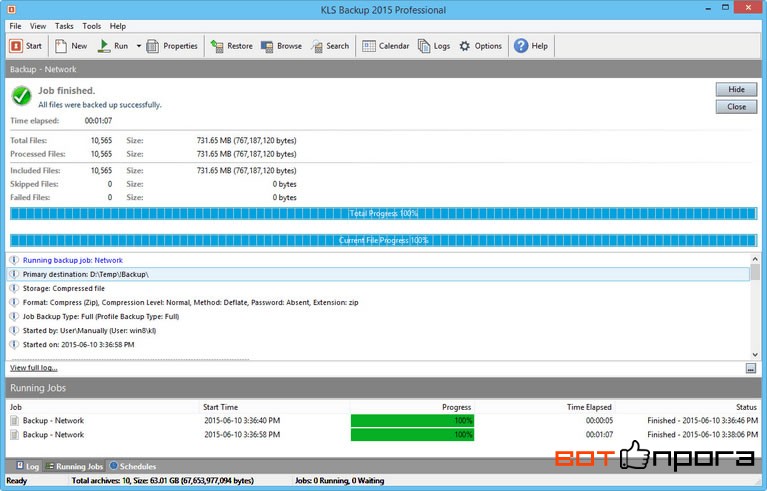Select the job row started at 3:36:58 PM
Viewport: 767px width, 491px height.
click(384, 435)
